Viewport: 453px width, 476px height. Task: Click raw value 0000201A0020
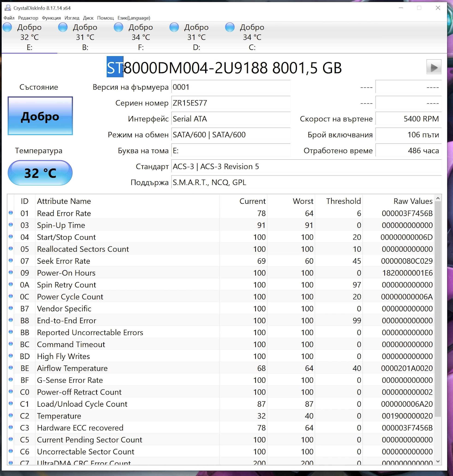[407, 368]
